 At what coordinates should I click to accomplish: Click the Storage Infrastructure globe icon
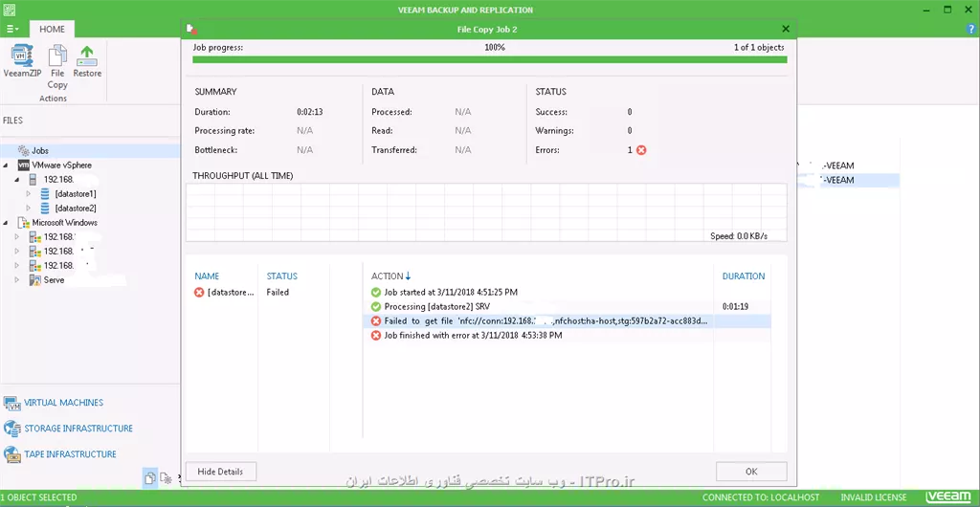point(12,429)
